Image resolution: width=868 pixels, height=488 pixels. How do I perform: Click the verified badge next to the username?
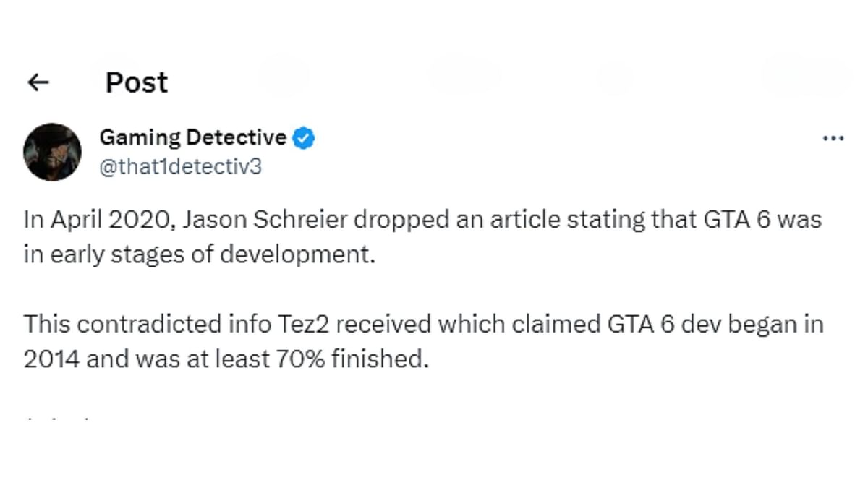pyautogui.click(x=303, y=137)
